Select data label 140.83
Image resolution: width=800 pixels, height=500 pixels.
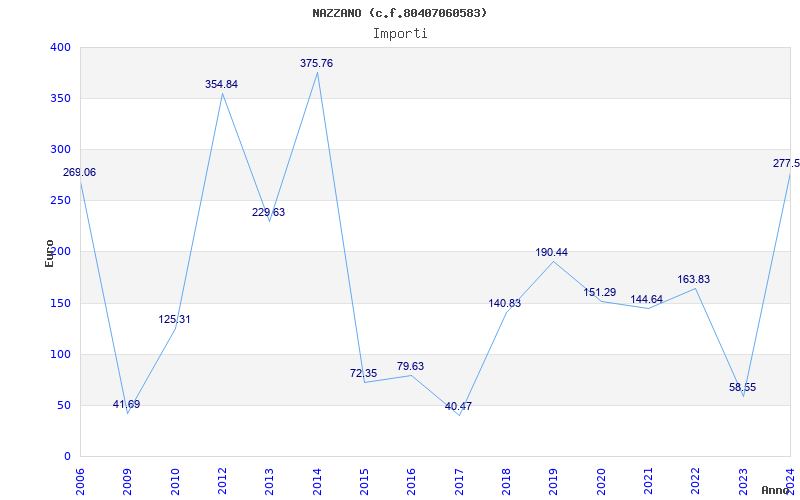[505, 304]
